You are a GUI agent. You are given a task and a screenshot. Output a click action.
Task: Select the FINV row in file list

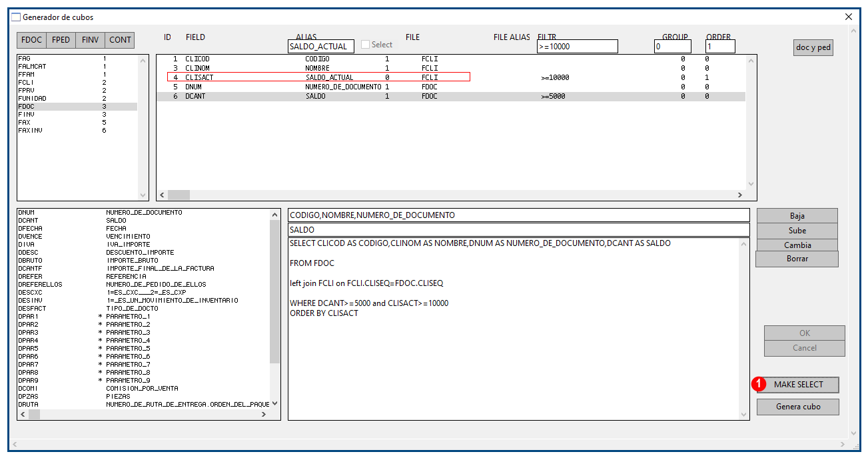click(77, 115)
